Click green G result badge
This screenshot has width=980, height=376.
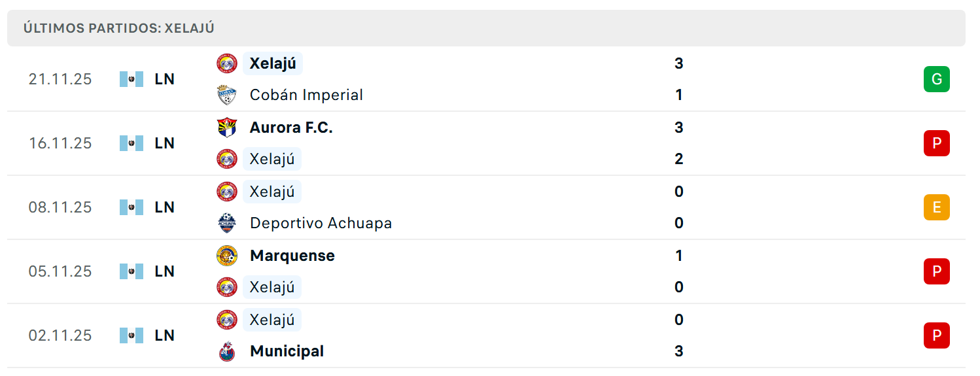[936, 79]
